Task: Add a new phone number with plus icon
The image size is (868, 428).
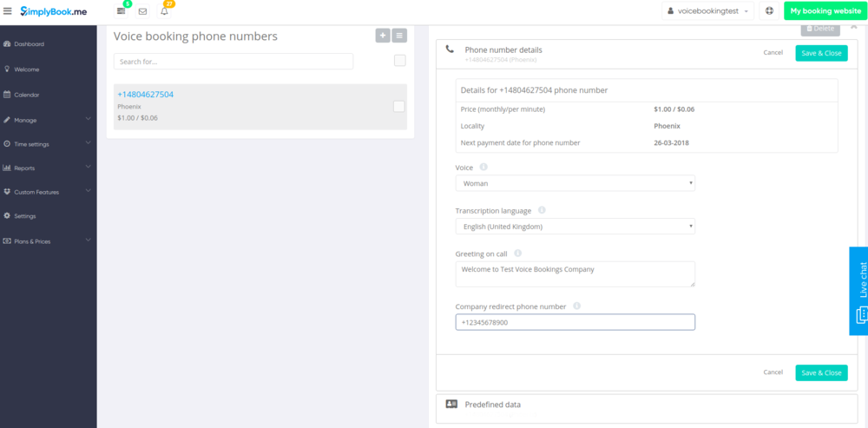Action: point(383,36)
